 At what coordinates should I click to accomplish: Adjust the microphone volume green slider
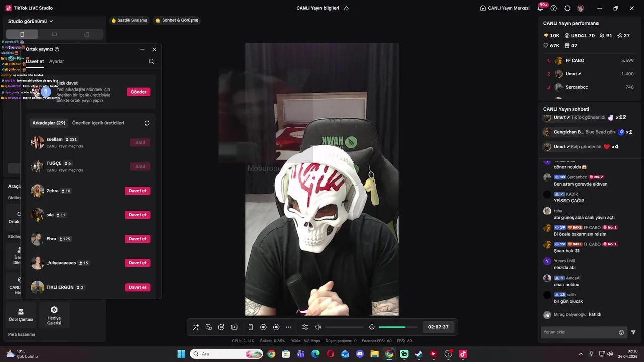click(398, 327)
